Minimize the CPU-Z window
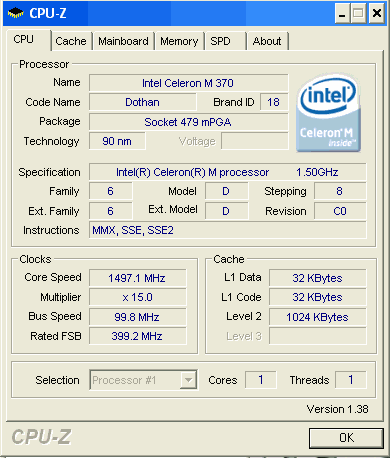 pos(342,13)
